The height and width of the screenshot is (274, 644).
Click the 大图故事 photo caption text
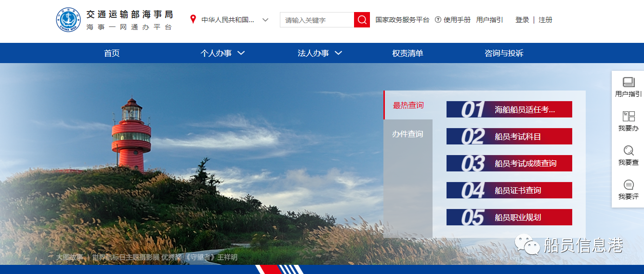point(69,257)
